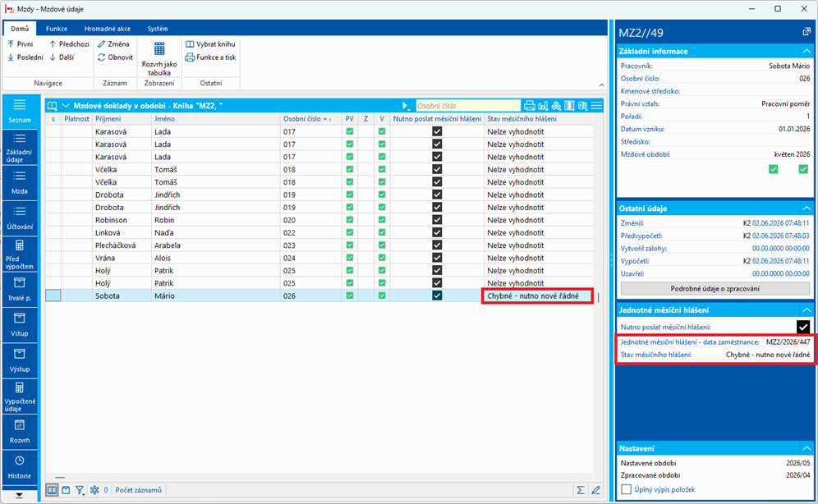This screenshot has width=818, height=504.
Task: Collapse the Ostatní údaje section
Action: (x=807, y=208)
